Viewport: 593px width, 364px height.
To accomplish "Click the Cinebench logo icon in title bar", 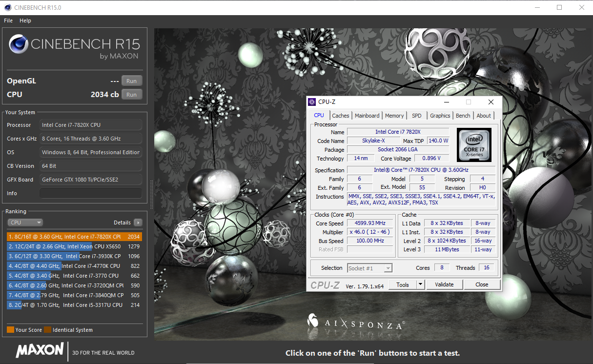I will click(8, 7).
